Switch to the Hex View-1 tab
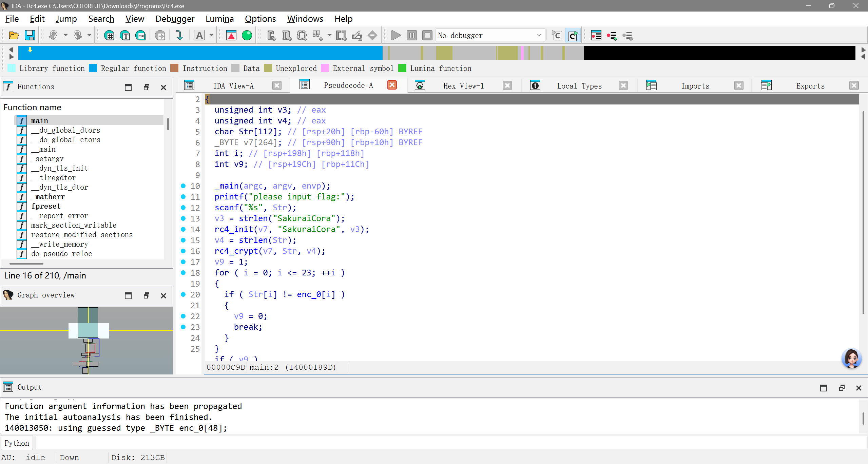Viewport: 868px width, 464px height. click(463, 86)
